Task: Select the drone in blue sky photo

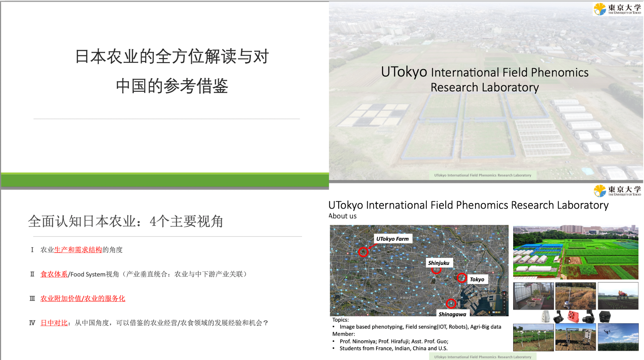Action: tap(618, 337)
